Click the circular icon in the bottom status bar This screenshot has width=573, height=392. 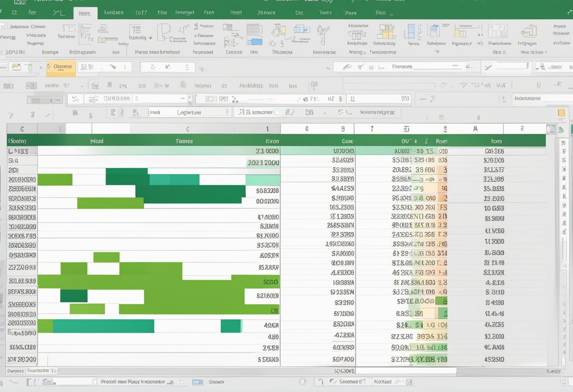[303, 382]
